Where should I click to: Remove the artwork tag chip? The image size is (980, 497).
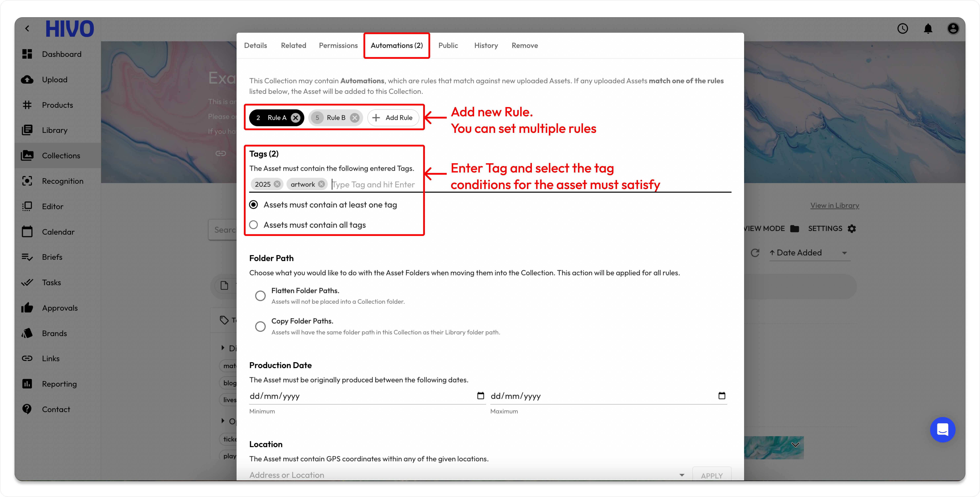pos(321,184)
